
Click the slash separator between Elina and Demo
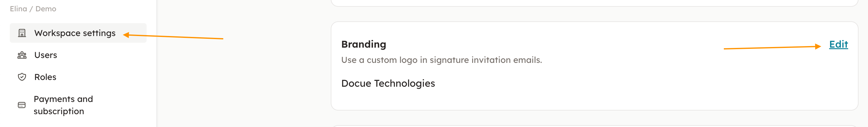tap(31, 9)
